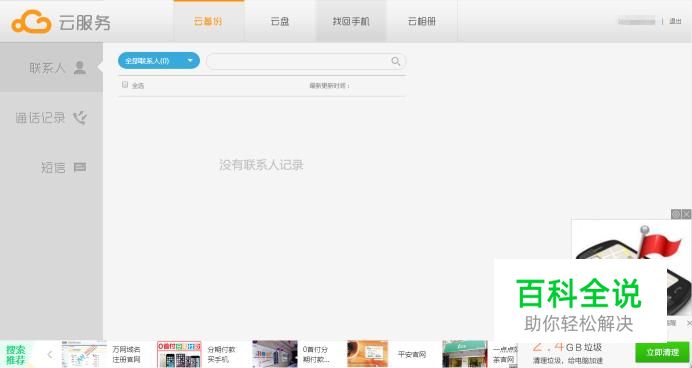Switch to the 云相册 tab
692x368 pixels.
(422, 21)
